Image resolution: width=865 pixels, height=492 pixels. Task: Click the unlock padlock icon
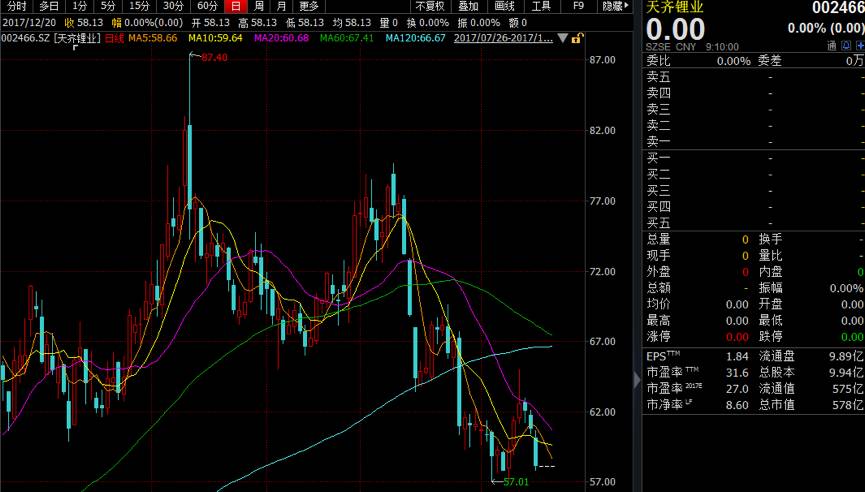click(x=579, y=39)
